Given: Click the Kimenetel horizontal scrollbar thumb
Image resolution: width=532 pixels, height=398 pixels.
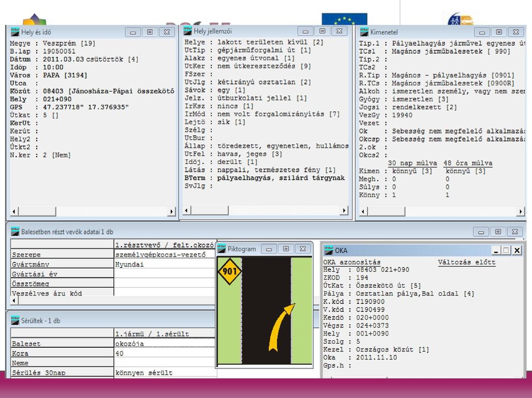Looking at the screenshot, I should click(386, 211).
